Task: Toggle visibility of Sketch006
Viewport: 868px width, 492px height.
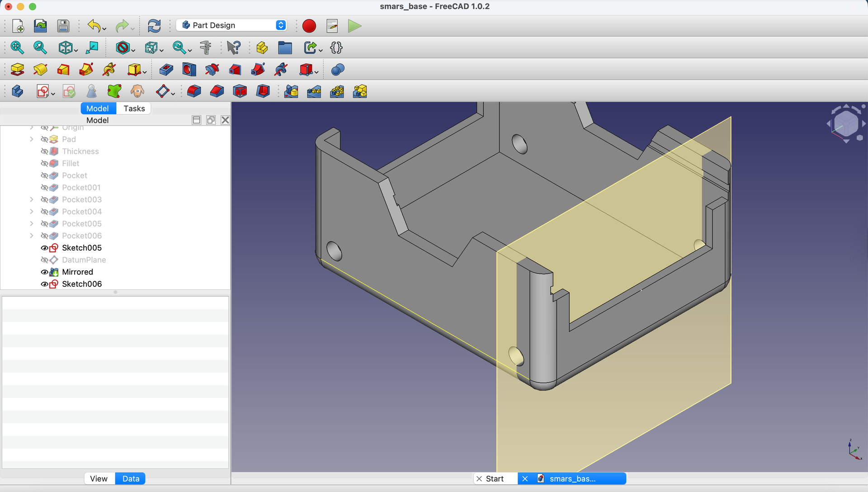Action: [x=44, y=284]
